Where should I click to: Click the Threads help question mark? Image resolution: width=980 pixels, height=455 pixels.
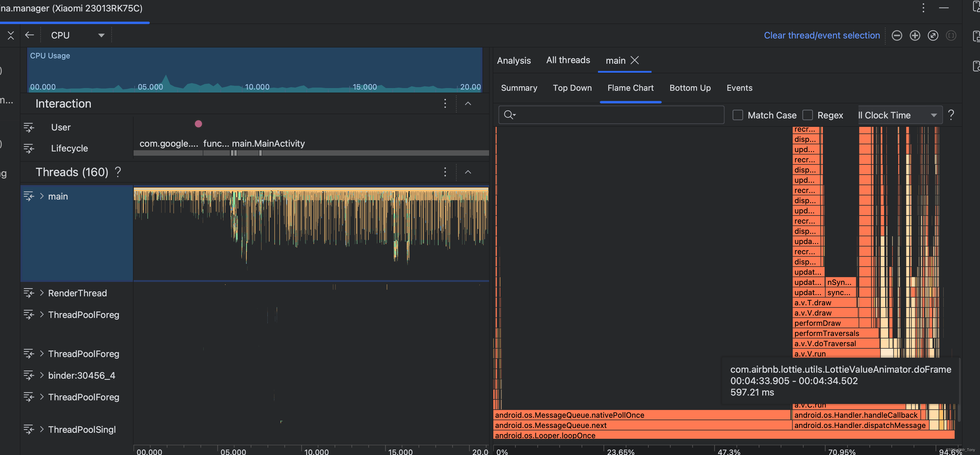(x=118, y=172)
